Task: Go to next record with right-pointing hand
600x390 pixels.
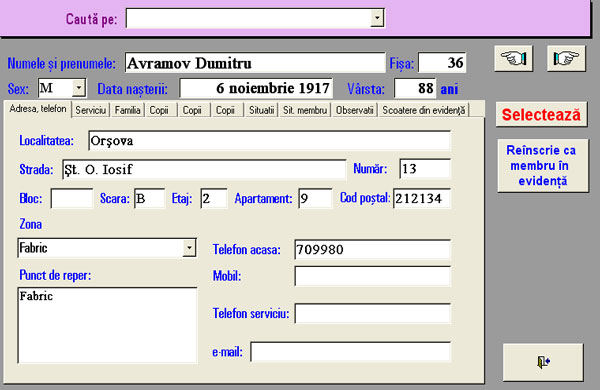Action: click(x=566, y=59)
